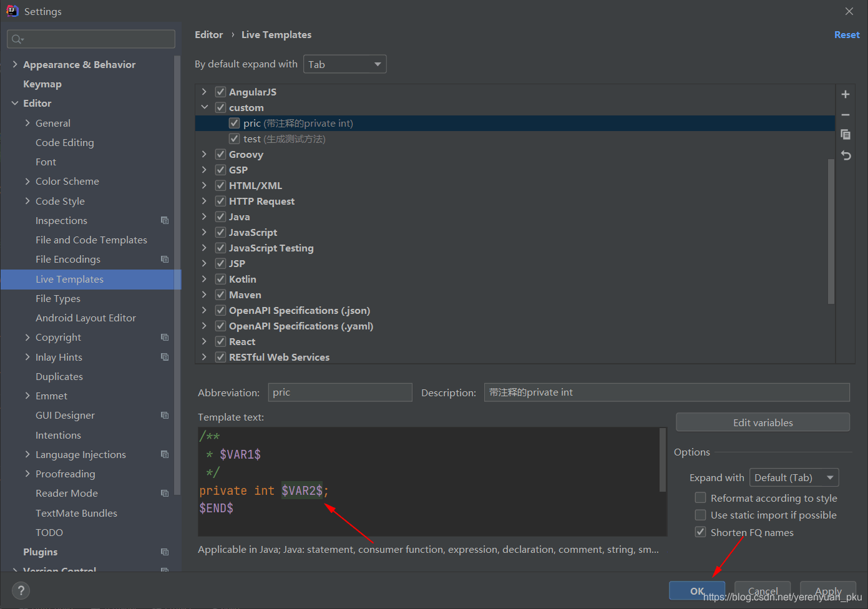Select Live Templates in sidebar
The height and width of the screenshot is (609, 868).
(91, 279)
